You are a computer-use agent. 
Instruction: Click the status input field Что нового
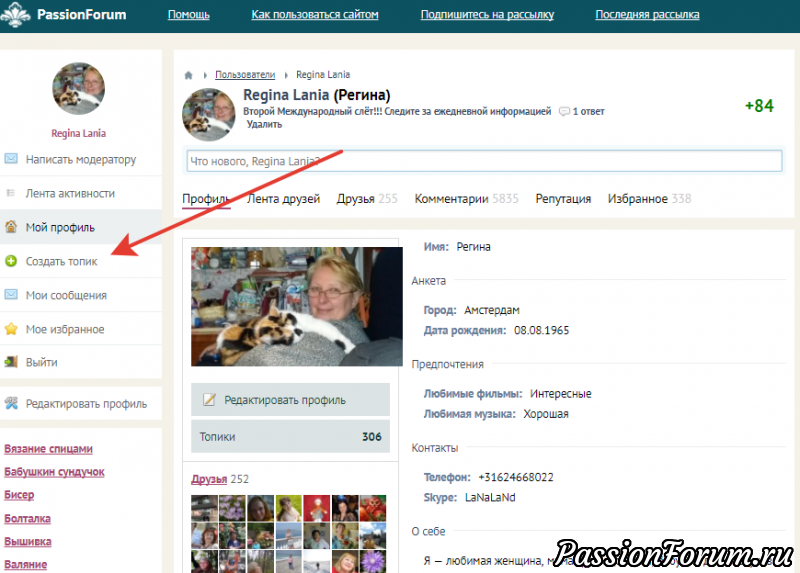483,161
